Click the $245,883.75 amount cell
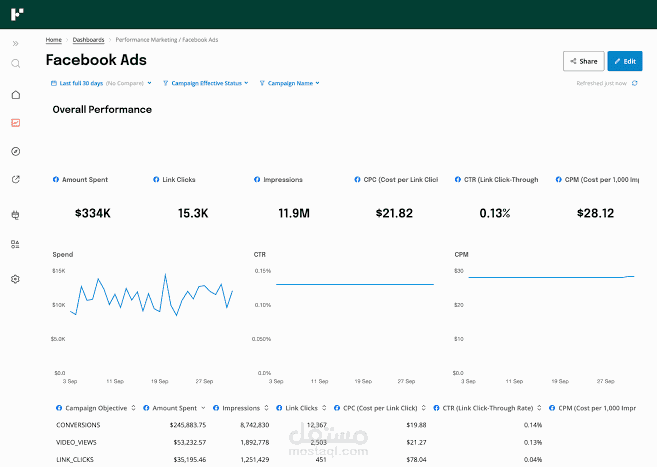 (188, 425)
